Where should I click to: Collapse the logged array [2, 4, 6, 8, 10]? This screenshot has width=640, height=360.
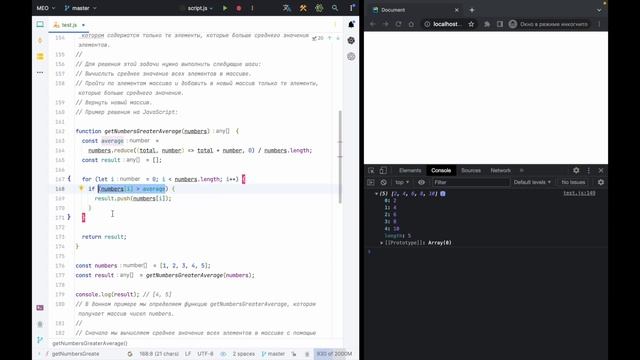(x=376, y=194)
